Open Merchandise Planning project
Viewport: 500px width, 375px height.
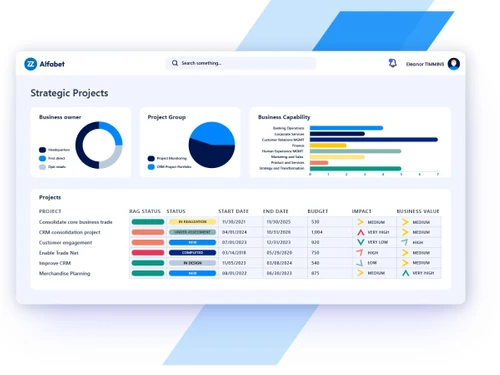[x=65, y=273]
